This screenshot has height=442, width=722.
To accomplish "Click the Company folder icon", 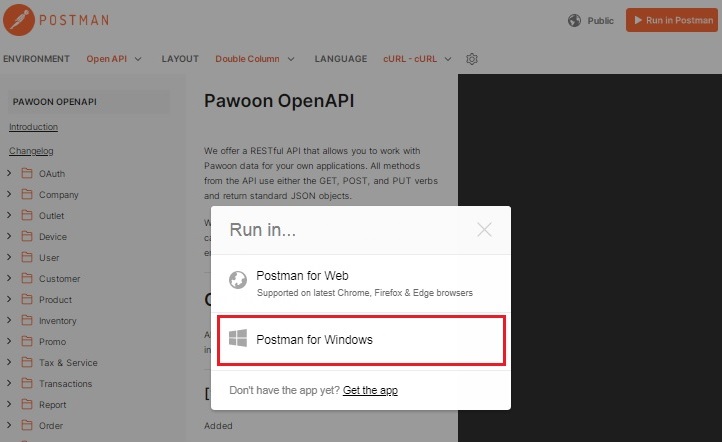I will coord(27,194).
